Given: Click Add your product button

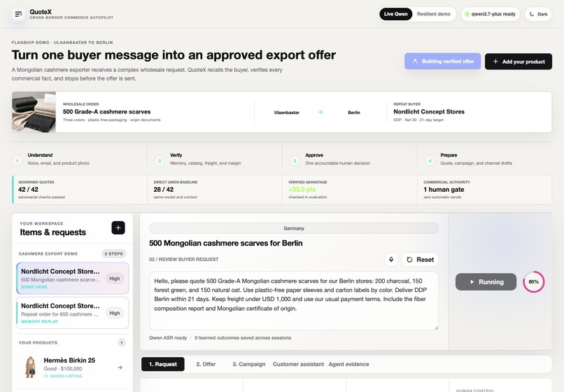Looking at the screenshot, I should pos(519,62).
